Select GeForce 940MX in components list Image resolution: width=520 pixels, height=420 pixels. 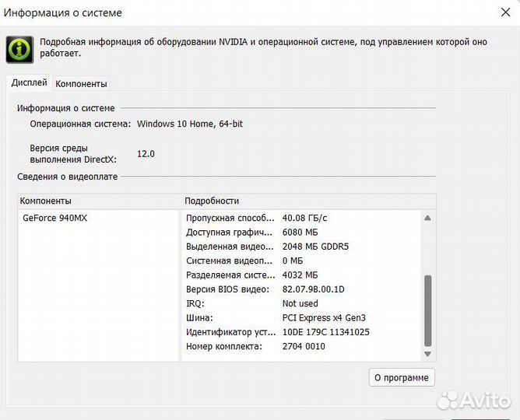54,218
